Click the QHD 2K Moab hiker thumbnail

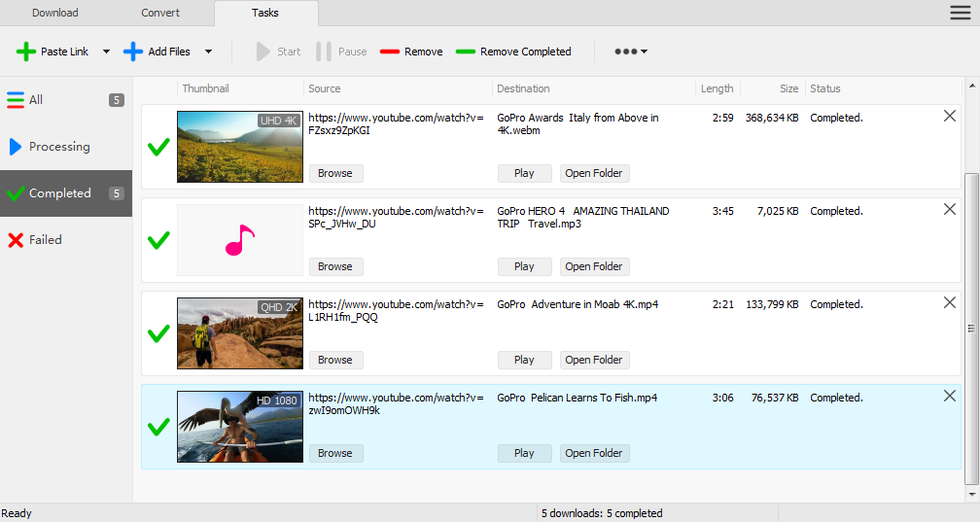tap(240, 333)
